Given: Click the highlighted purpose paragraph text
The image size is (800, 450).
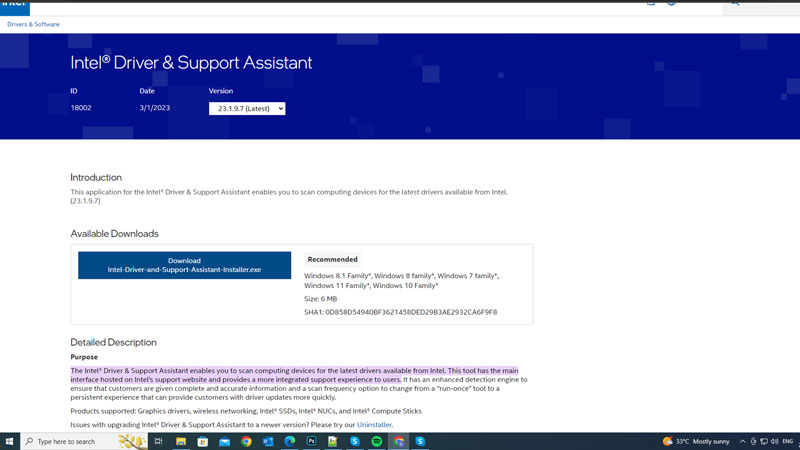Looking at the screenshot, I should coord(294,375).
